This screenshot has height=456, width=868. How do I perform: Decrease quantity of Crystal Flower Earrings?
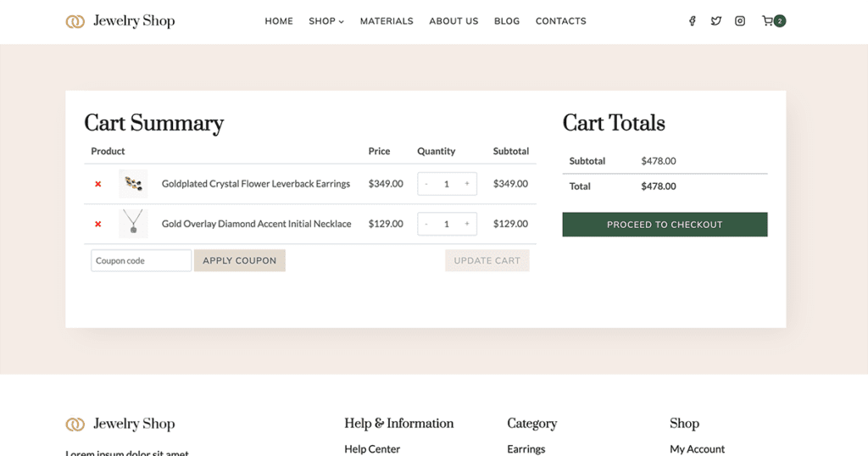click(426, 184)
